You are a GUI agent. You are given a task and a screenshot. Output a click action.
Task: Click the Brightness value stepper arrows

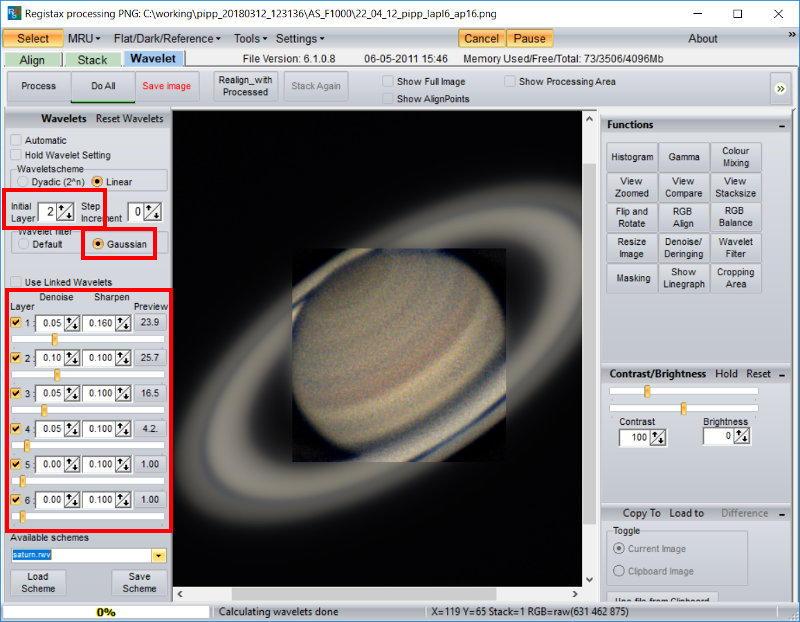tap(742, 437)
